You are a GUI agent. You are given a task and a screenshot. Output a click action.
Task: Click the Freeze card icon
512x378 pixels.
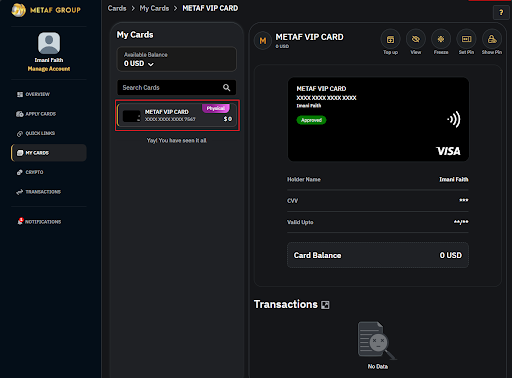pyautogui.click(x=441, y=39)
